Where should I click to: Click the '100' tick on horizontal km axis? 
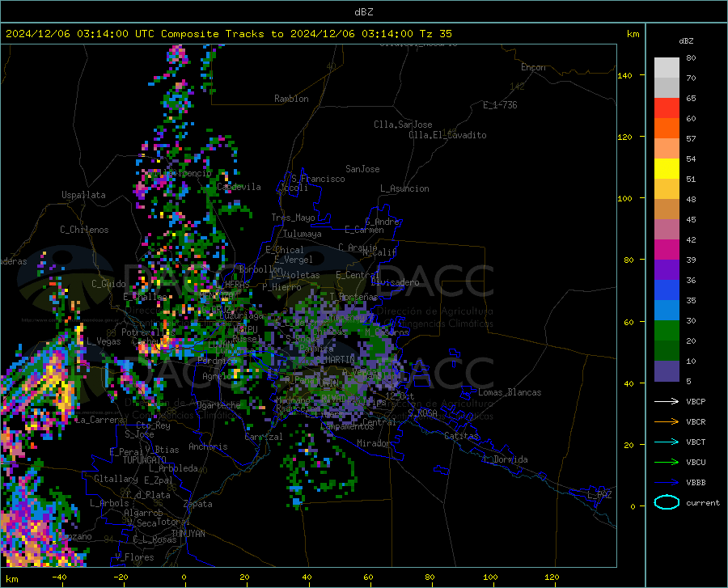490,577
